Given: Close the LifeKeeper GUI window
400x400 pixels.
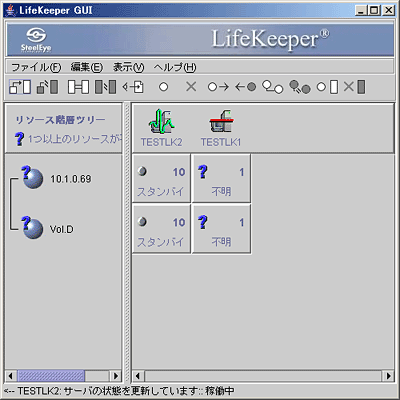Looking at the screenshot, I should (x=389, y=10).
